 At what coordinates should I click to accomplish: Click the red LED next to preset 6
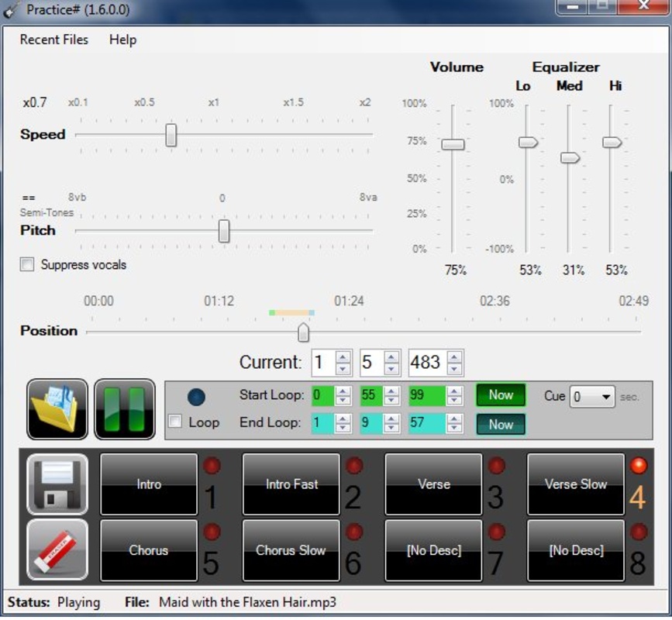tap(354, 532)
